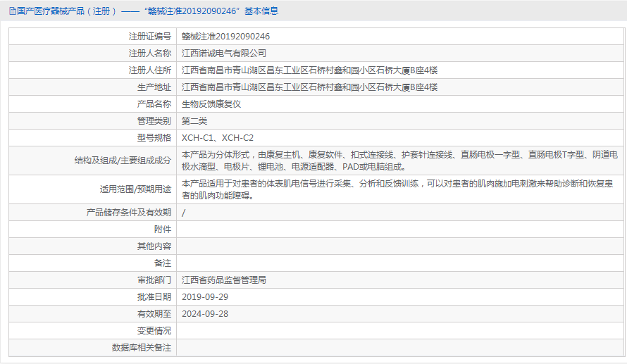Viewport: 627px width, 364px height.
Task: Click the 注册证编号 row label
Action: pyautogui.click(x=149, y=36)
